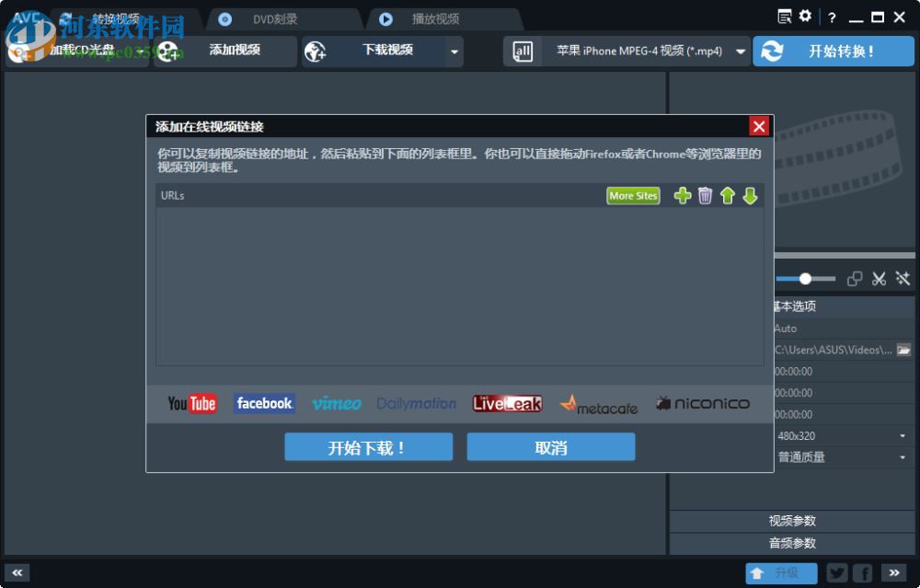This screenshot has width=920, height=588.
Task: Click the settings gear in the titlebar
Action: tap(804, 16)
